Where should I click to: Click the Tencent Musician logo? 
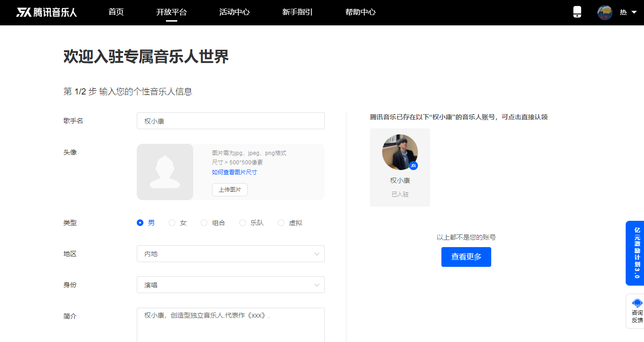[47, 12]
